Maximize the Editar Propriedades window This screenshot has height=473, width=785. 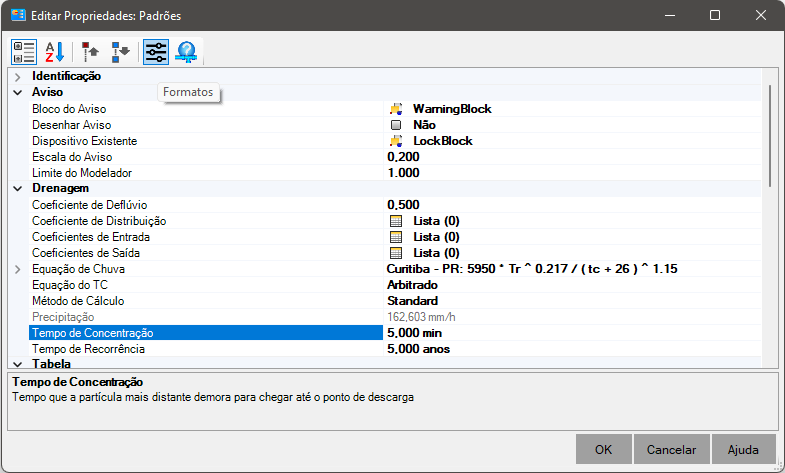pyautogui.click(x=715, y=15)
